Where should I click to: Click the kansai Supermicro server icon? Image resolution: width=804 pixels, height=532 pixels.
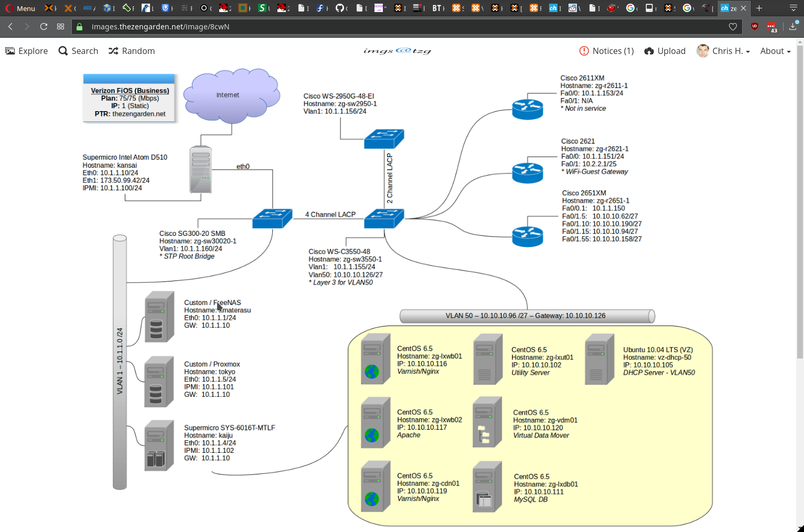click(200, 169)
